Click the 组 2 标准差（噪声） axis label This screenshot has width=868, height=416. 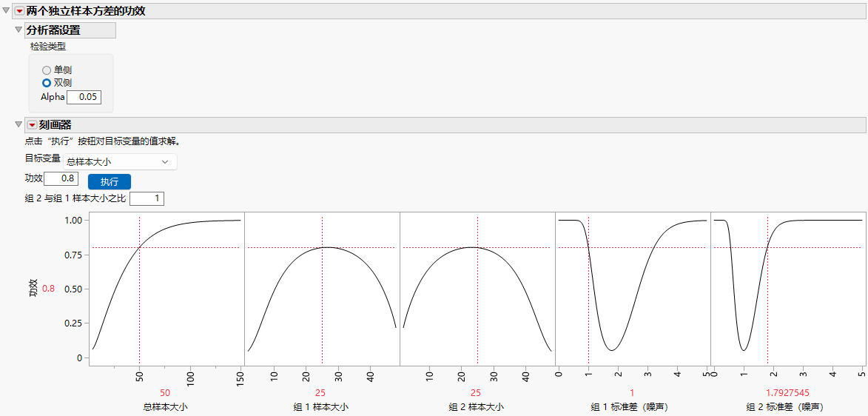point(787,407)
